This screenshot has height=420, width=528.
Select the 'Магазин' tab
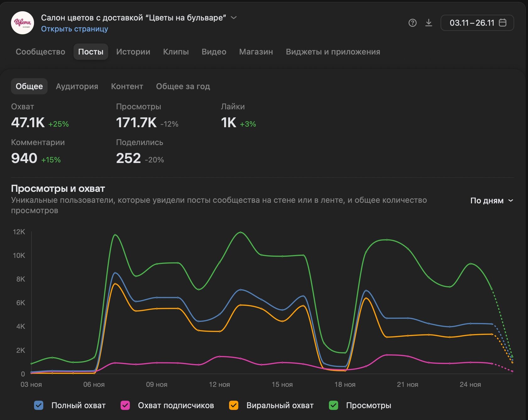256,52
